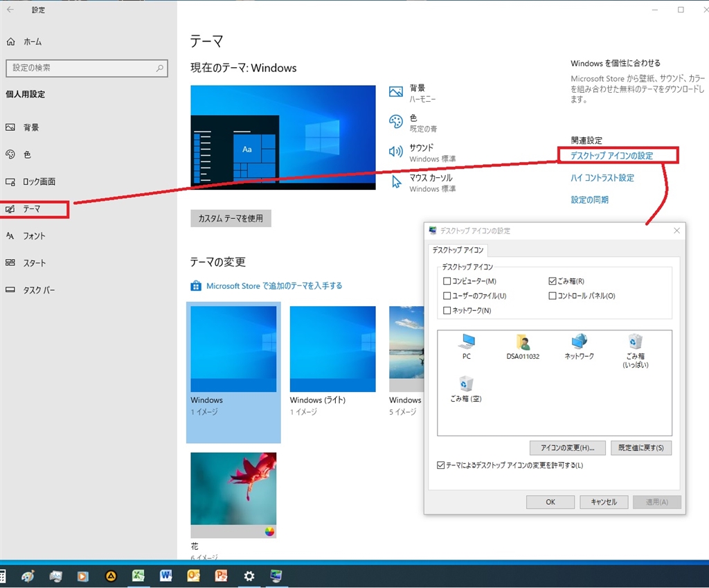Select テーマ in the sidebar
Screen dimensions: 709x588
click(x=24, y=209)
